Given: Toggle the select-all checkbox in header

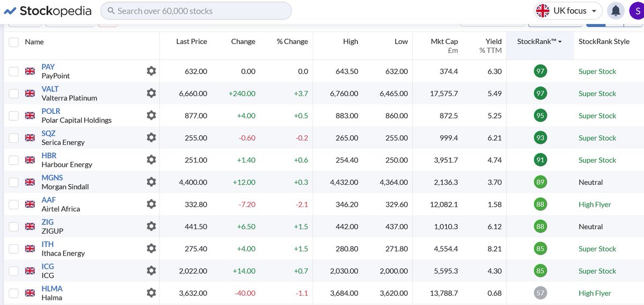Looking at the screenshot, I should point(13,42).
